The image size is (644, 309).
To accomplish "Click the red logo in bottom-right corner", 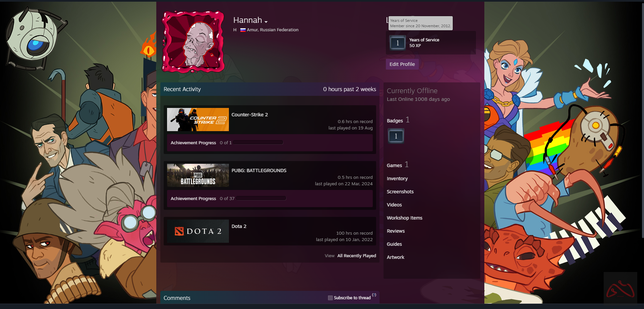I will [620, 289].
